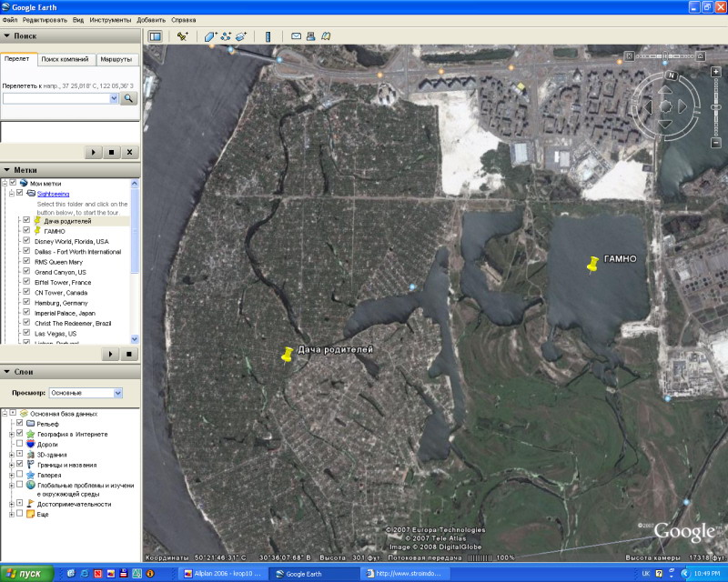Open the 'Редактировать' menu
This screenshot has height=582, width=728.
45,20
